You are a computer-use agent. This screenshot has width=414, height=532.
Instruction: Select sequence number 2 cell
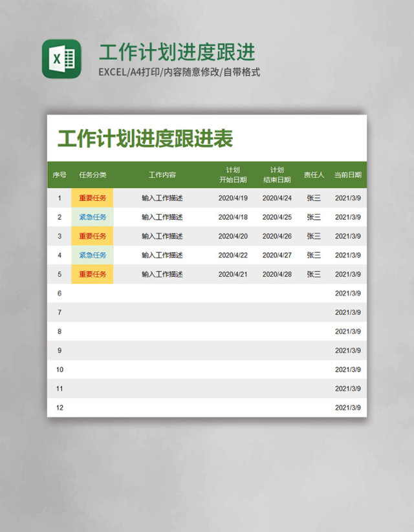(60, 217)
